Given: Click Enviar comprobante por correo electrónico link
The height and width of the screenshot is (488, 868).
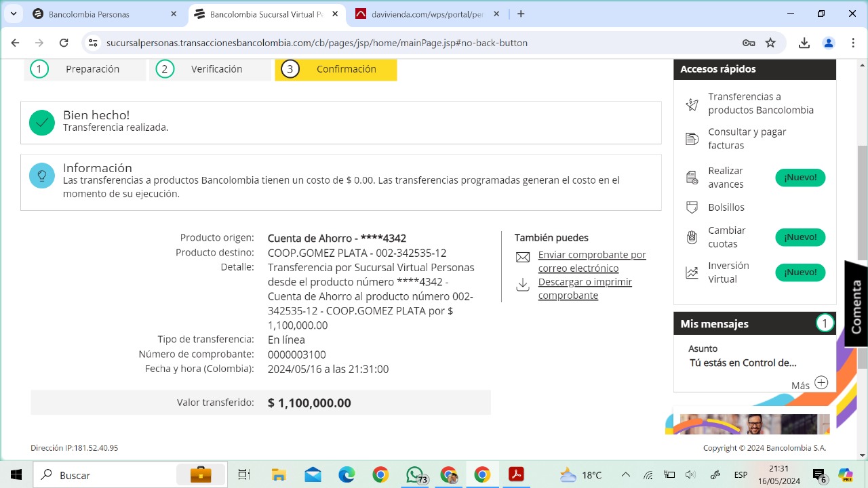Looking at the screenshot, I should [591, 262].
